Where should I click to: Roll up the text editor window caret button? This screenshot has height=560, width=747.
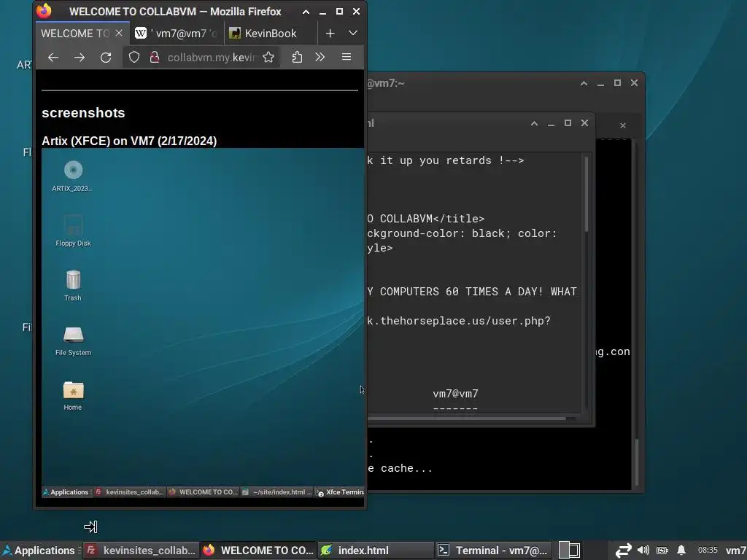pyautogui.click(x=534, y=123)
